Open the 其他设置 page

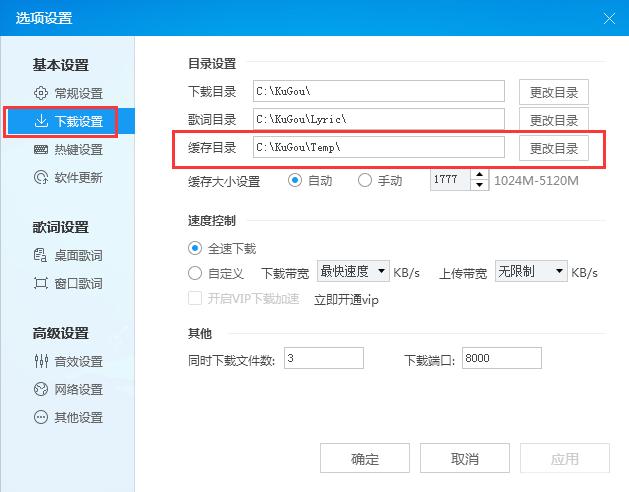(79, 418)
